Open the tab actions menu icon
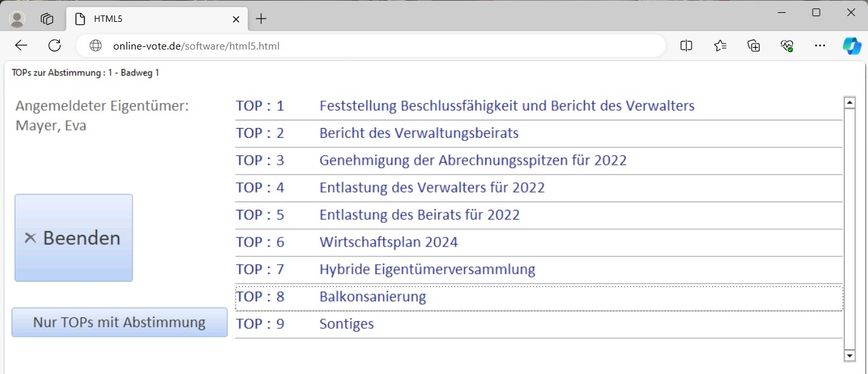This screenshot has height=374, width=868. point(47,19)
